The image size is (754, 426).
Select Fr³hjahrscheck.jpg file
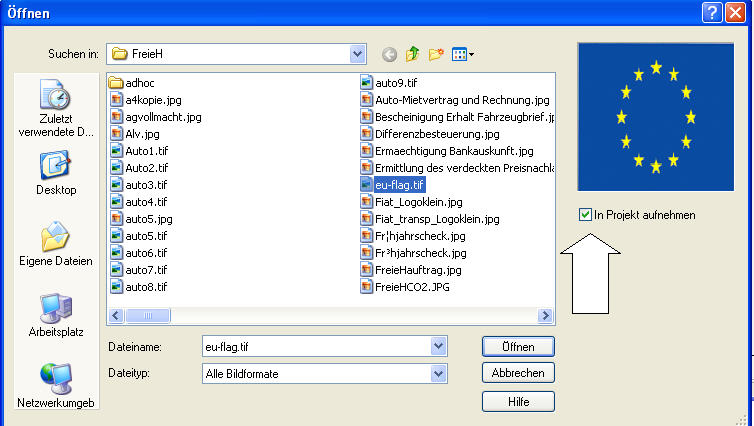tap(414, 253)
